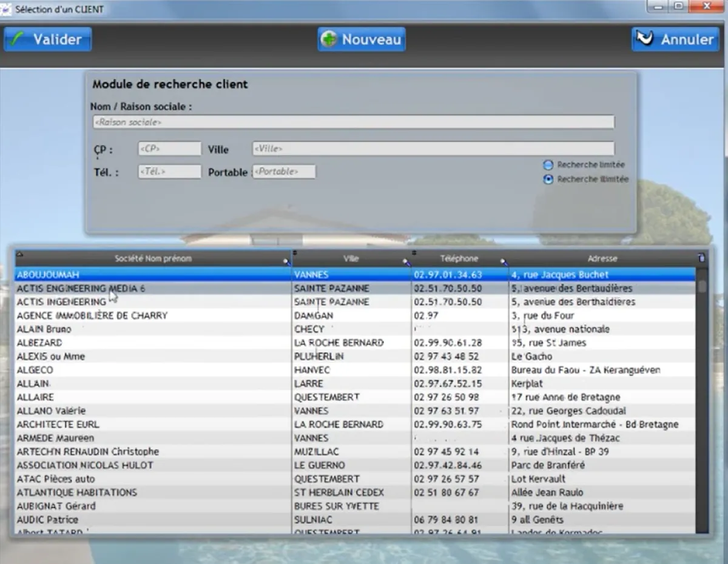Image resolution: width=728 pixels, height=564 pixels.
Task: Click the CP postal code field
Action: (170, 149)
